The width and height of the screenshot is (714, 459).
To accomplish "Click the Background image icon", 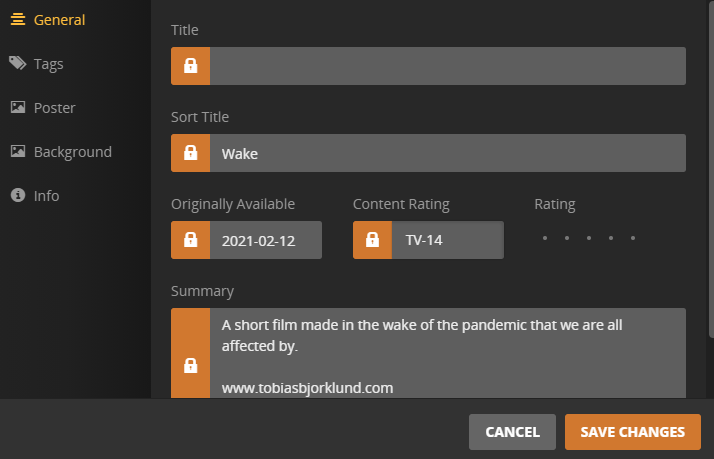I will pyautogui.click(x=17, y=151).
